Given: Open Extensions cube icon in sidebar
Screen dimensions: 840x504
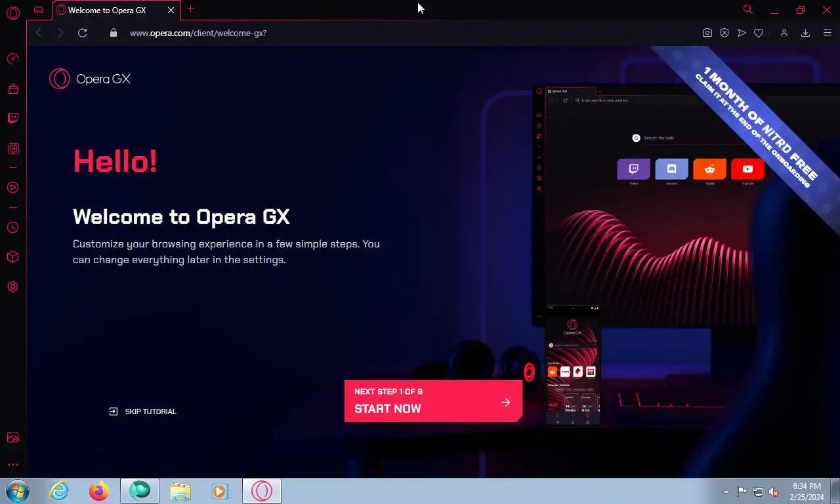Looking at the screenshot, I should [x=12, y=257].
